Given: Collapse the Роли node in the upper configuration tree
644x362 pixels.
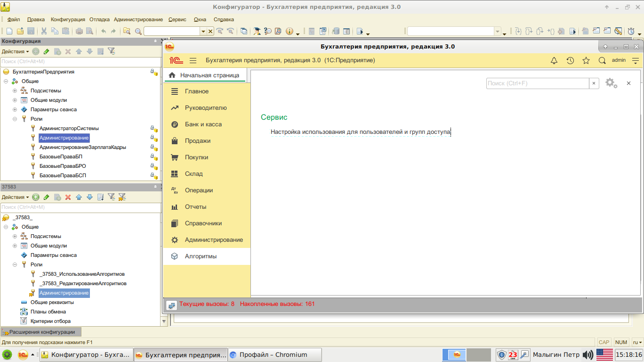Looking at the screenshot, I should click(15, 119).
